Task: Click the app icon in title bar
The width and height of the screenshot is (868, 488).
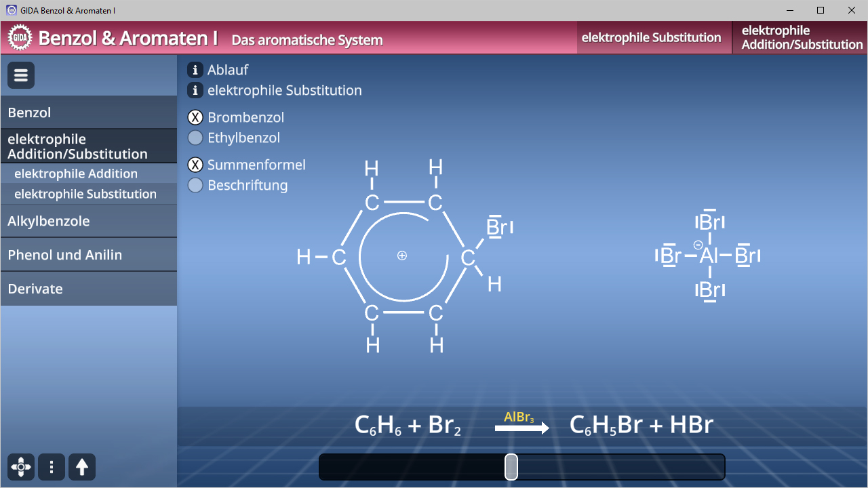Action: point(11,10)
